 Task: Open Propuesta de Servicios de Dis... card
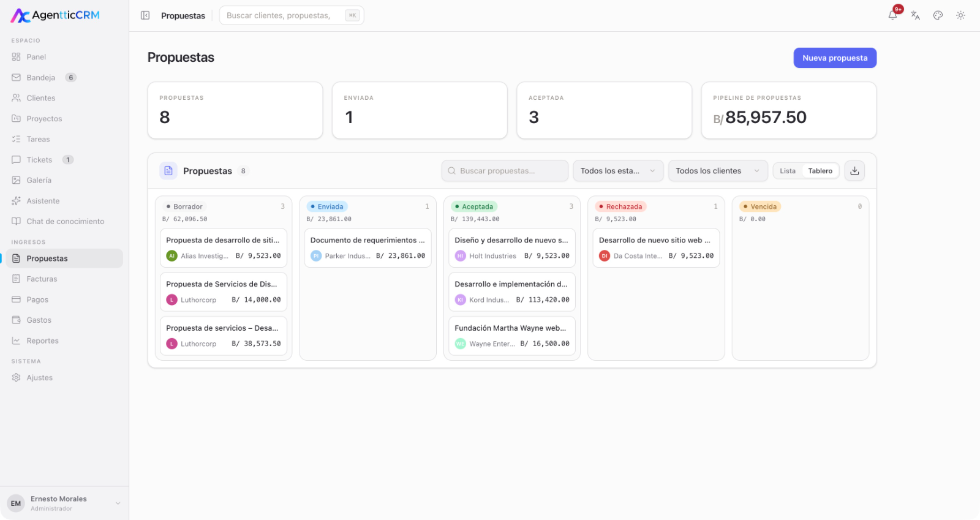[x=224, y=292]
